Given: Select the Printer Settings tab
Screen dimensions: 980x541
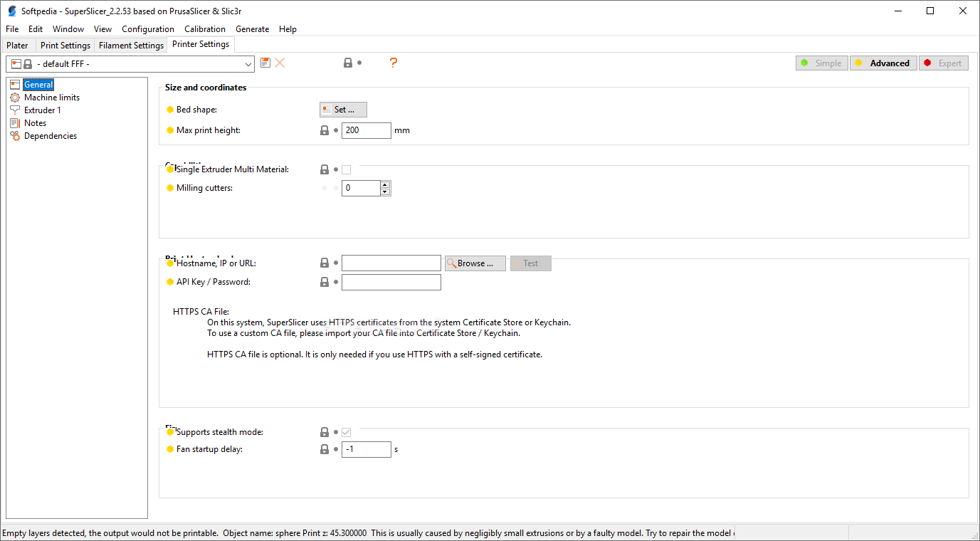Looking at the screenshot, I should pos(201,44).
